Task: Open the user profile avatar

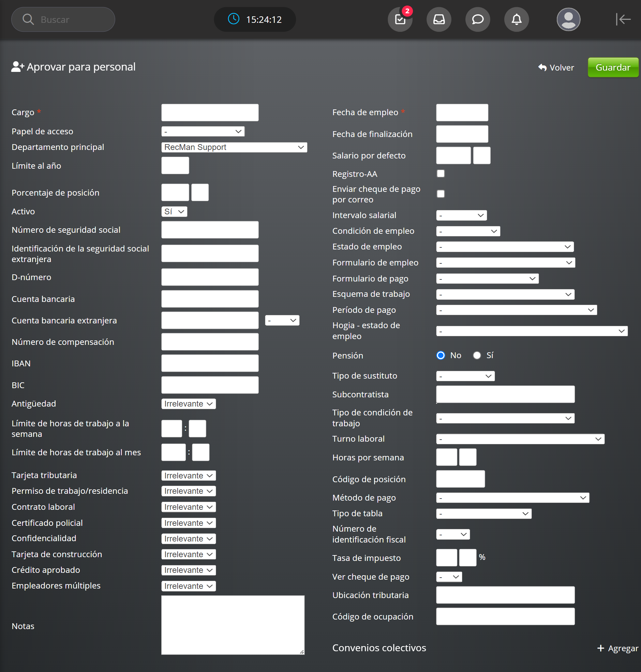Action: [568, 19]
